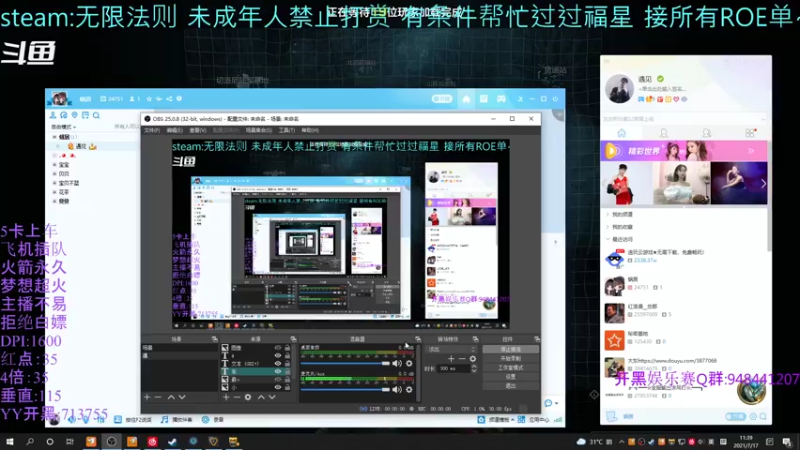
Task: Open microphone audio settings gear in mixer
Action: [409, 389]
